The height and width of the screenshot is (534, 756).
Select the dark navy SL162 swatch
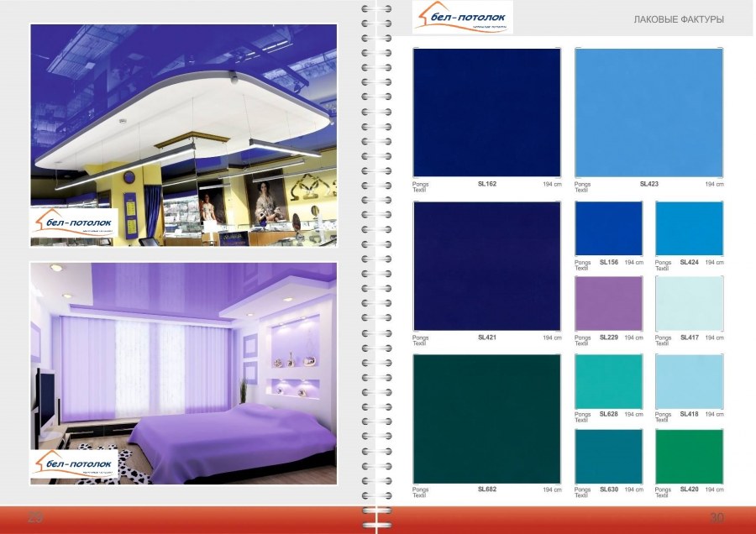pos(487,113)
